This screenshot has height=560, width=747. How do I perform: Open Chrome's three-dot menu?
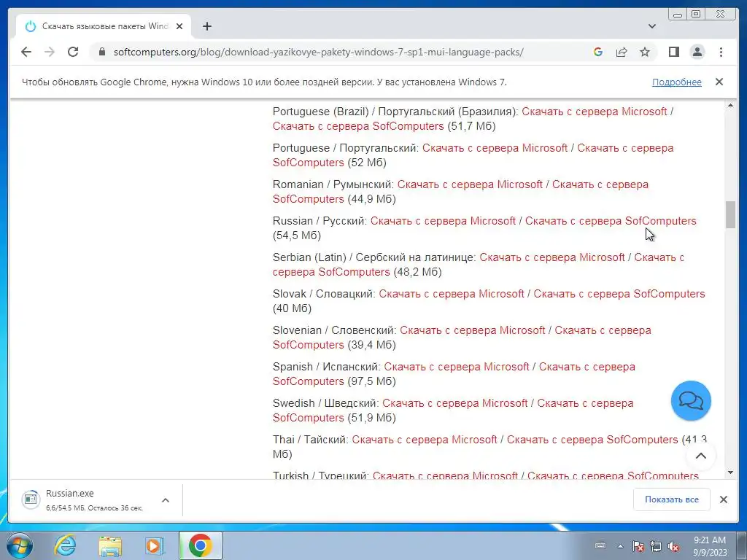coord(721,52)
